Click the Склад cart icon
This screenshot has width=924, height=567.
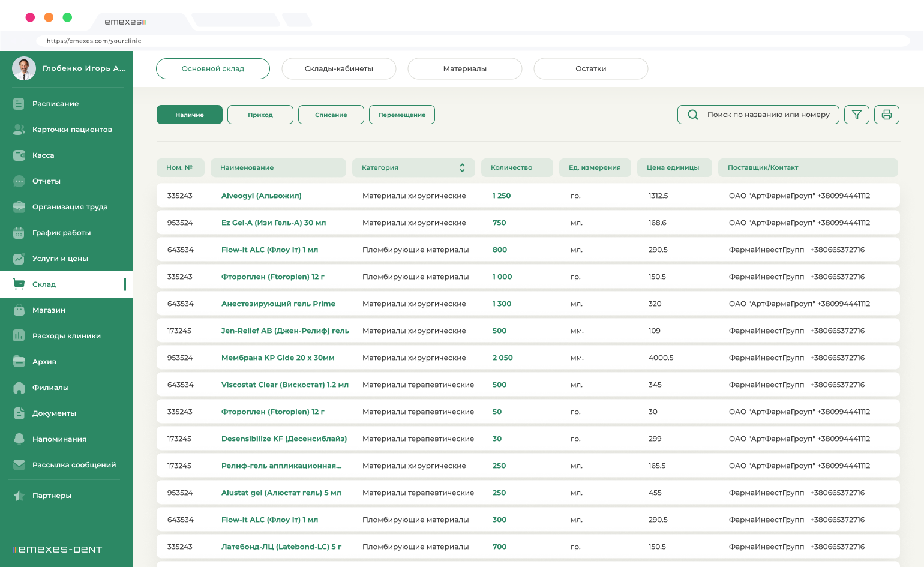click(x=19, y=284)
